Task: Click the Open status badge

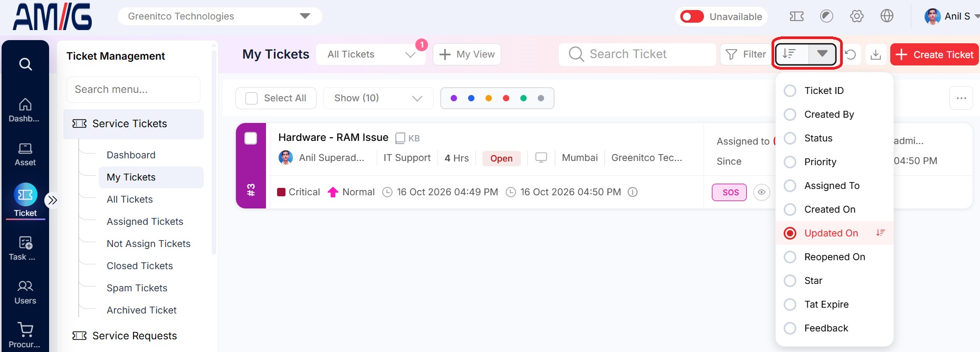Action: [x=501, y=158]
